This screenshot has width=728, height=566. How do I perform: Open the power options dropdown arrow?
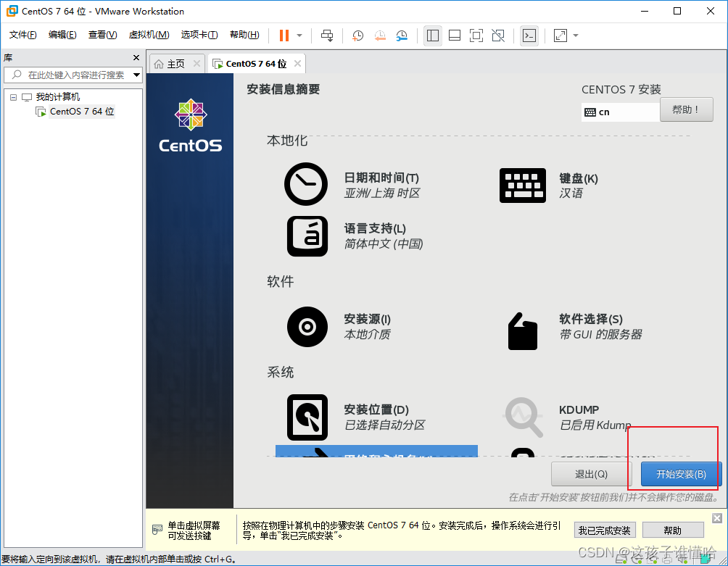click(x=299, y=36)
